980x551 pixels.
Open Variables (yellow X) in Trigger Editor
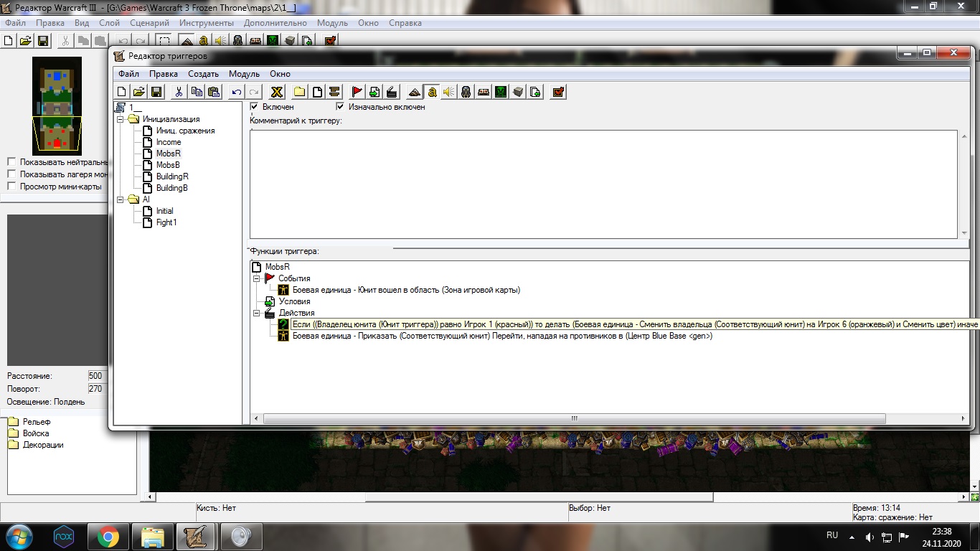point(276,92)
